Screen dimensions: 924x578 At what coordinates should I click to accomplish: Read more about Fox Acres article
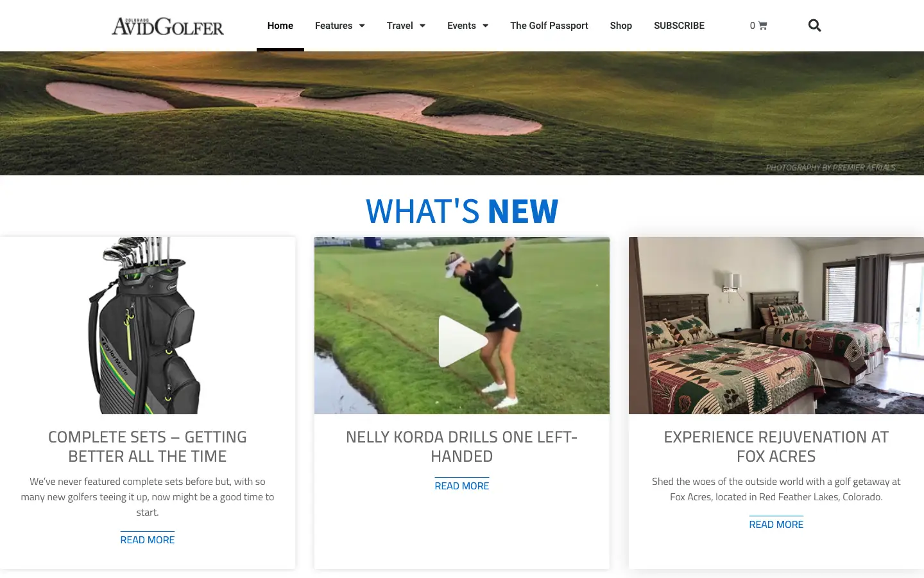[776, 524]
